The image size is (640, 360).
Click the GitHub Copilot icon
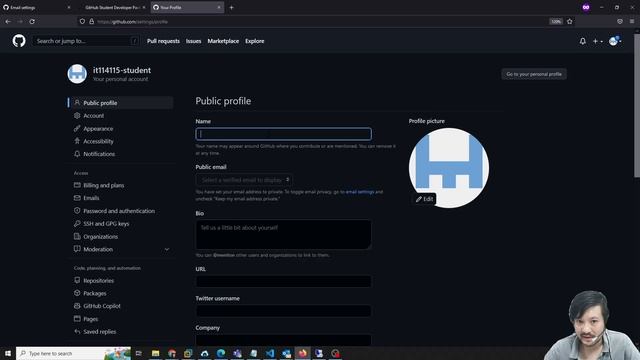[77, 306]
